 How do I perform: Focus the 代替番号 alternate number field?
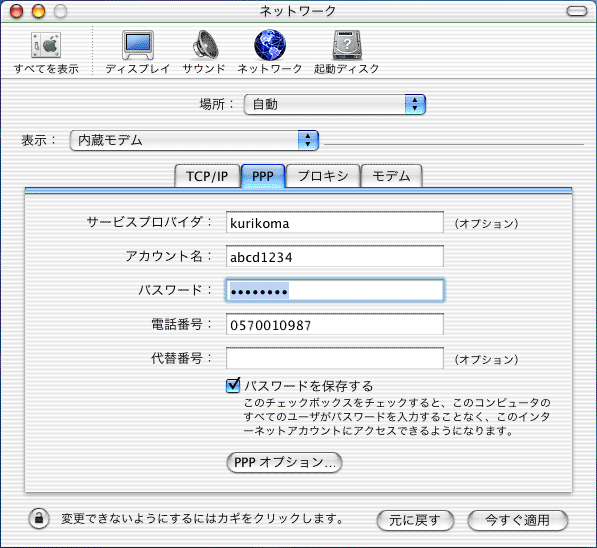click(335, 358)
